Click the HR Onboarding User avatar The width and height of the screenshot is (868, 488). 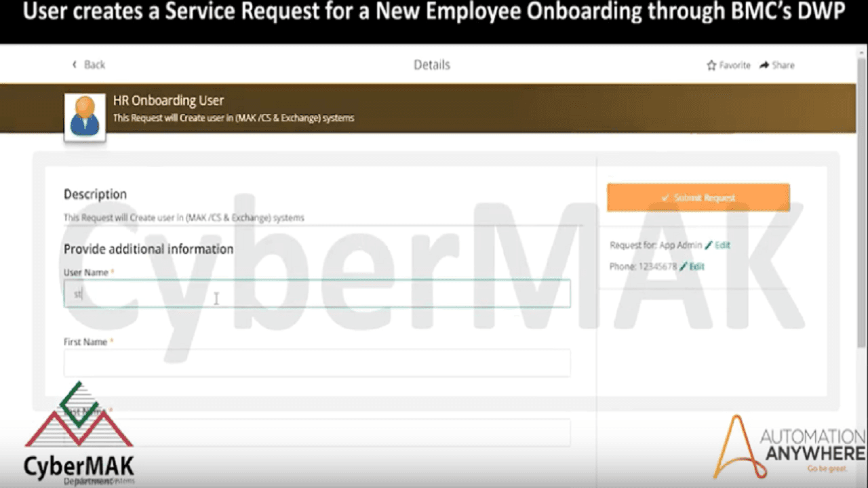(85, 117)
